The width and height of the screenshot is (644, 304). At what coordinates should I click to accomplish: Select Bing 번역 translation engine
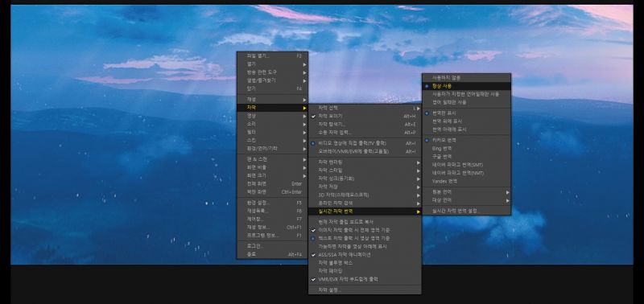[x=466, y=148]
